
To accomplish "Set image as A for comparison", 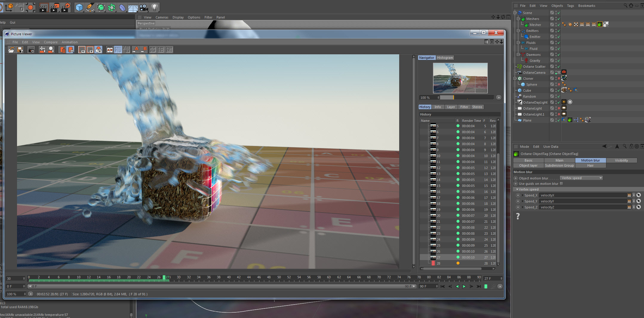I will [136, 50].
